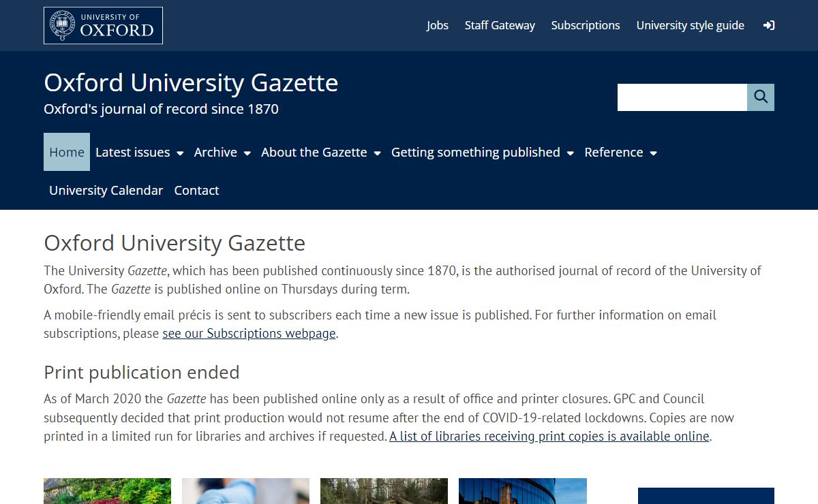
Task: Follow the 'see our Subscriptions webpage' link
Action: click(249, 334)
